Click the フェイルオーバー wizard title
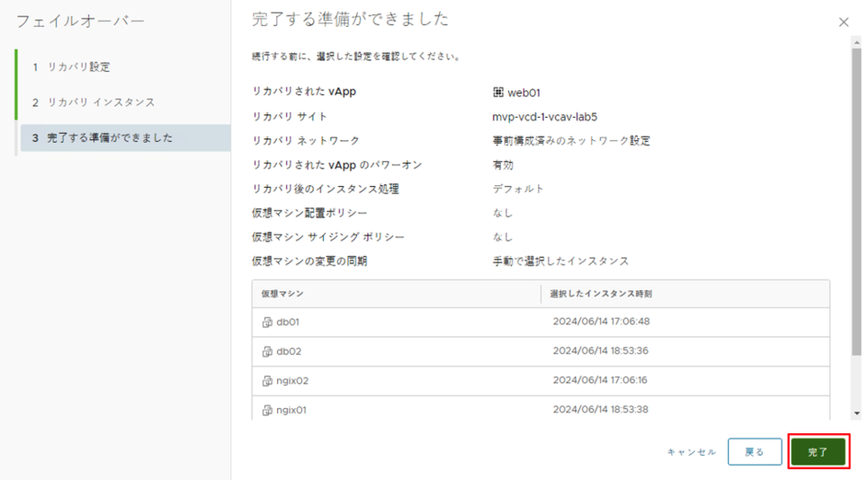868x480 pixels. click(80, 21)
